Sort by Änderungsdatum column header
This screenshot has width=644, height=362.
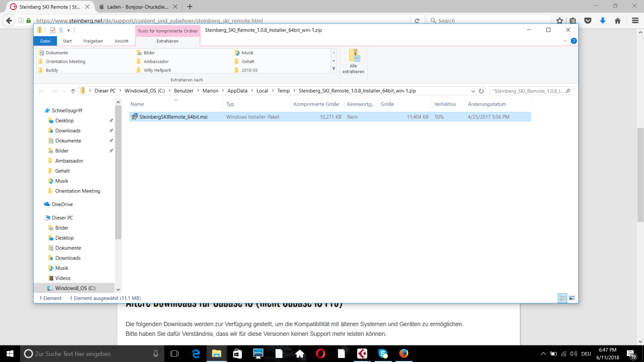498,104
